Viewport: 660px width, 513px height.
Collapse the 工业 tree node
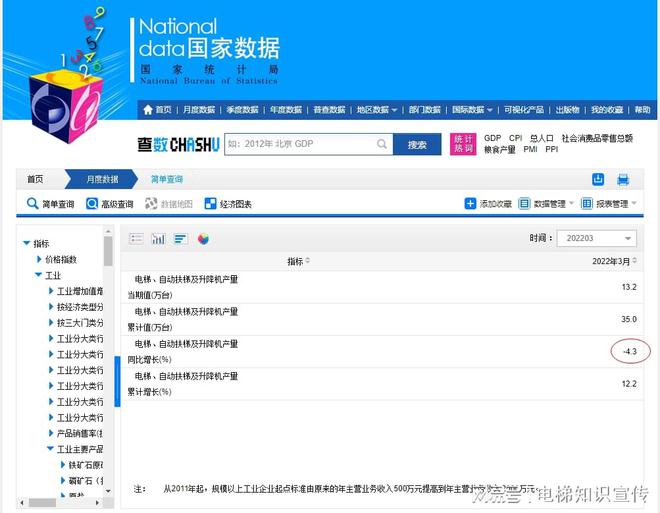39,275
